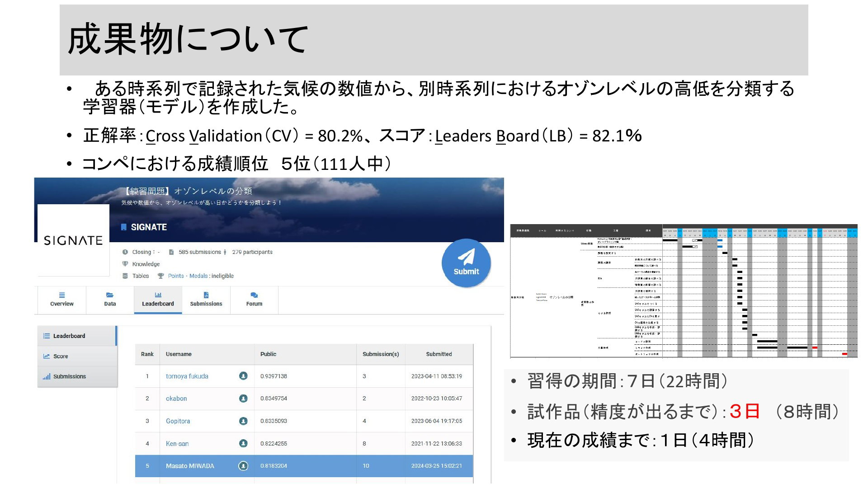This screenshot has height=488, width=868.
Task: Open Gopitora's profile link
Action: [178, 421]
